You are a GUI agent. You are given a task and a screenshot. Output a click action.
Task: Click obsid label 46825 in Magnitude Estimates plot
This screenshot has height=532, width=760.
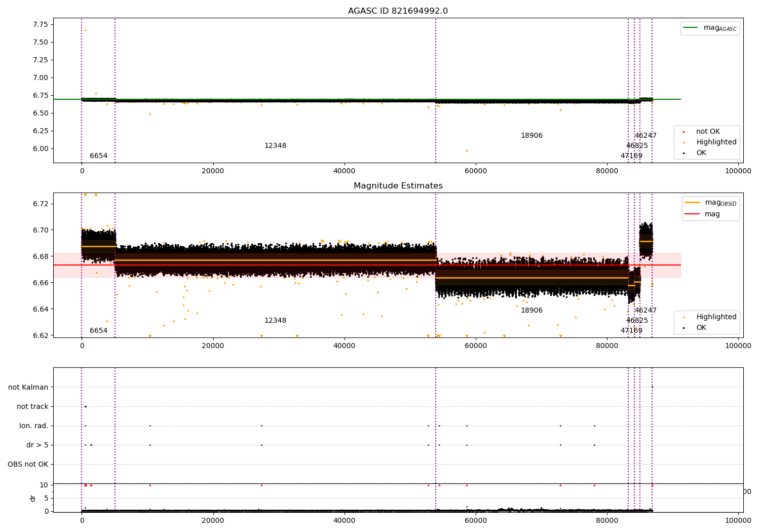[x=637, y=321]
